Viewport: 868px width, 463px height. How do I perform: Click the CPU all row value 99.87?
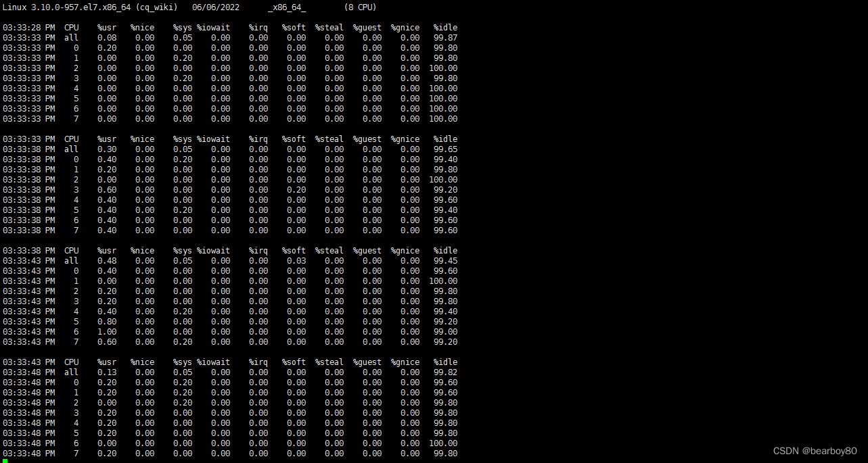point(444,37)
